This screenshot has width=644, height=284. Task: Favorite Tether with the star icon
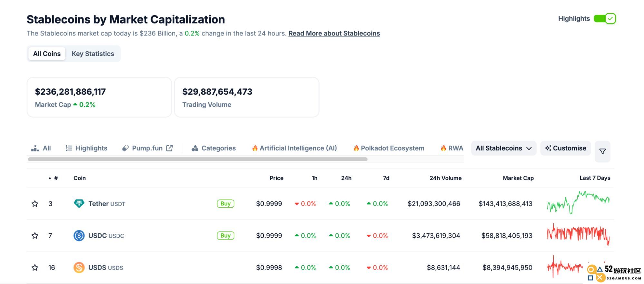[35, 204]
